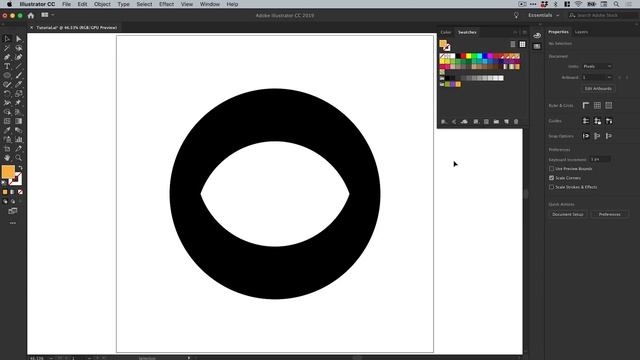Image resolution: width=640 pixels, height=360 pixels.
Task: Select the Artboard tool
Action: 7,149
